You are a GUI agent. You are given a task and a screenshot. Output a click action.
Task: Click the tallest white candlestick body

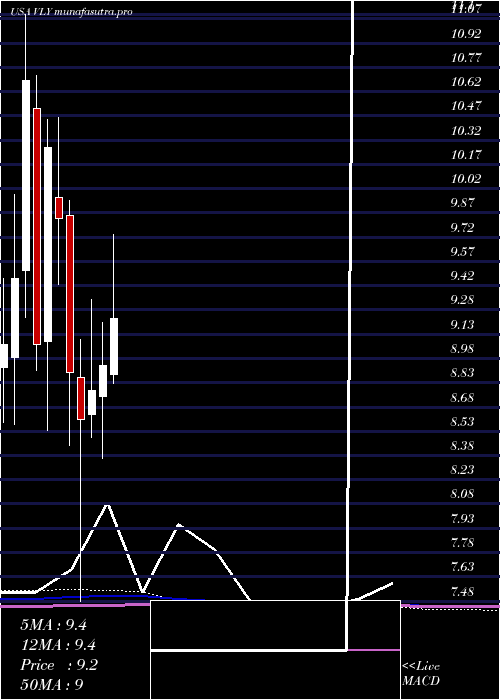[x=48, y=245]
